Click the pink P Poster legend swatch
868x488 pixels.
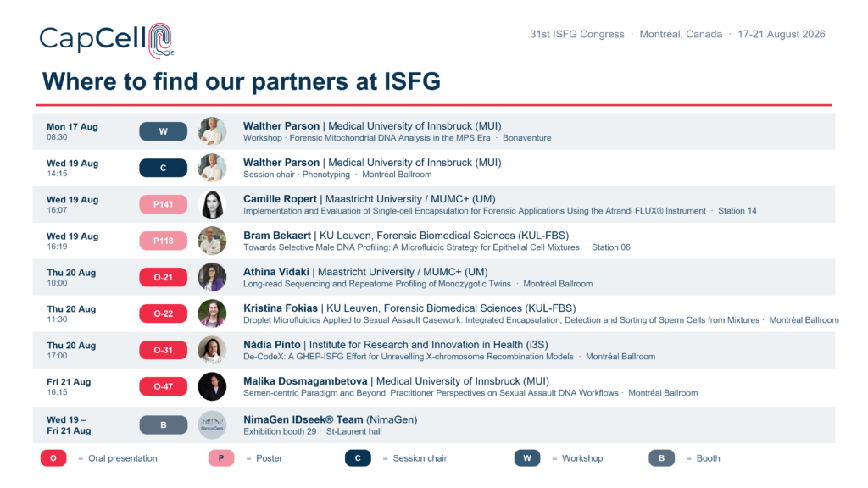(221, 458)
